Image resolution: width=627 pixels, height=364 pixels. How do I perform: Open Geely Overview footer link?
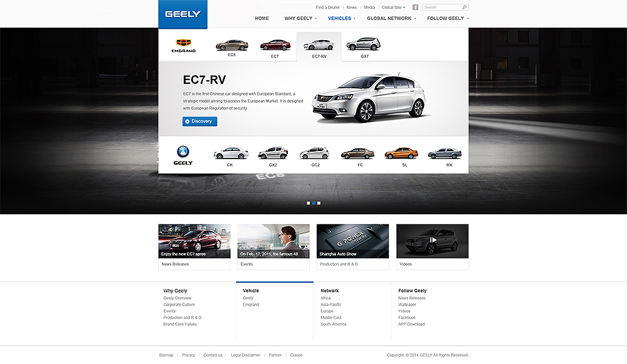coord(177,298)
